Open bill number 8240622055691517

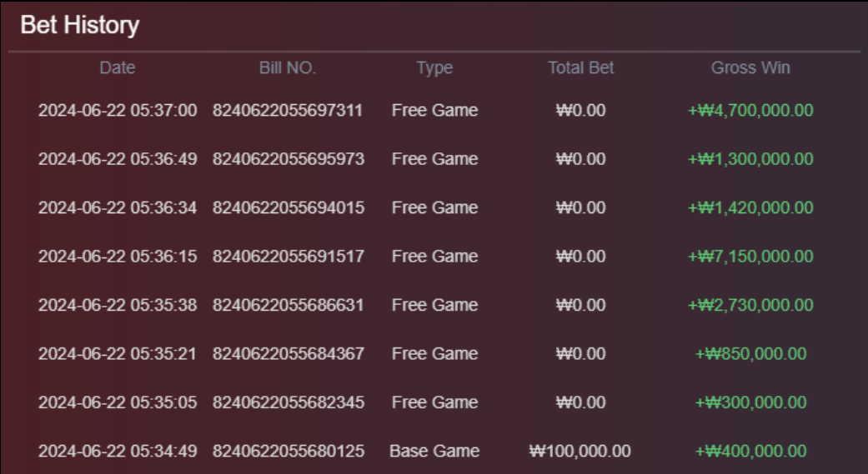tap(288, 256)
